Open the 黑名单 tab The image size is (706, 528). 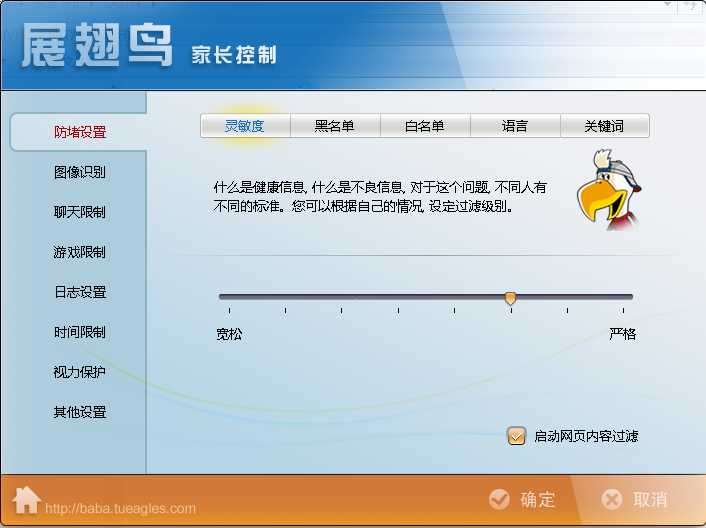click(335, 126)
